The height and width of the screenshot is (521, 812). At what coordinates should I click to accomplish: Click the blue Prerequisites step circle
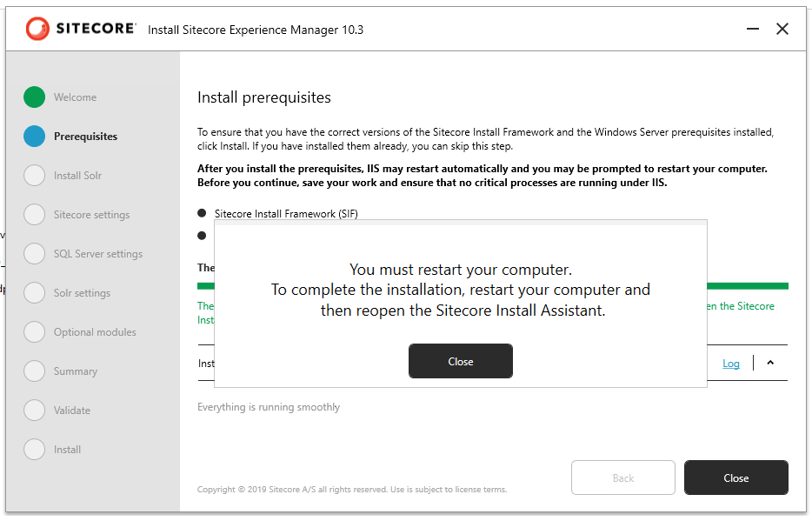point(34,137)
